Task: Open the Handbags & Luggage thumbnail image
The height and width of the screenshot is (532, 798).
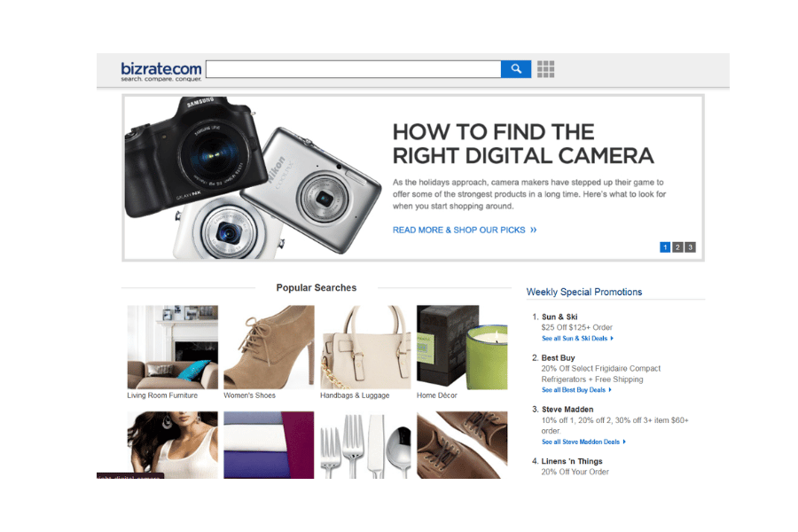Action: 365,348
